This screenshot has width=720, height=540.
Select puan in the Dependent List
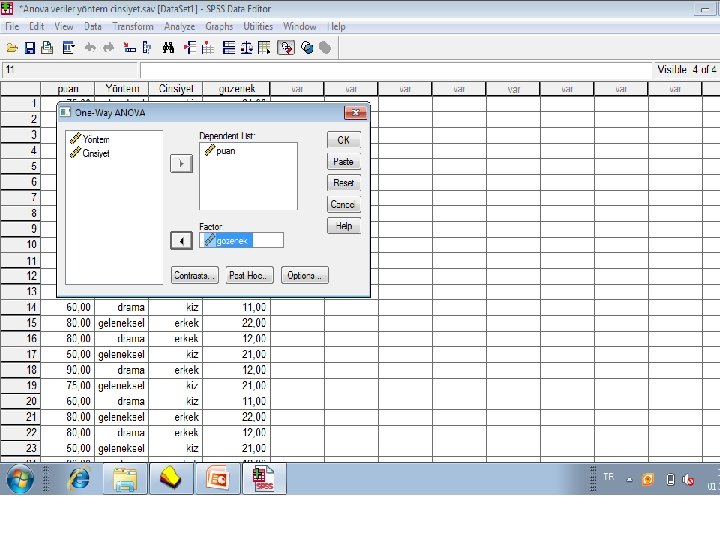[x=220, y=151]
